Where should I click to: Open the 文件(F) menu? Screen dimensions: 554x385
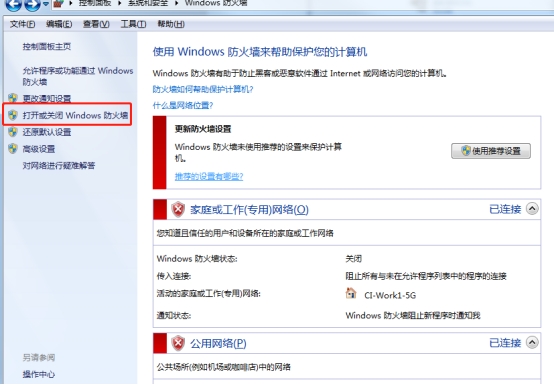click(22, 24)
